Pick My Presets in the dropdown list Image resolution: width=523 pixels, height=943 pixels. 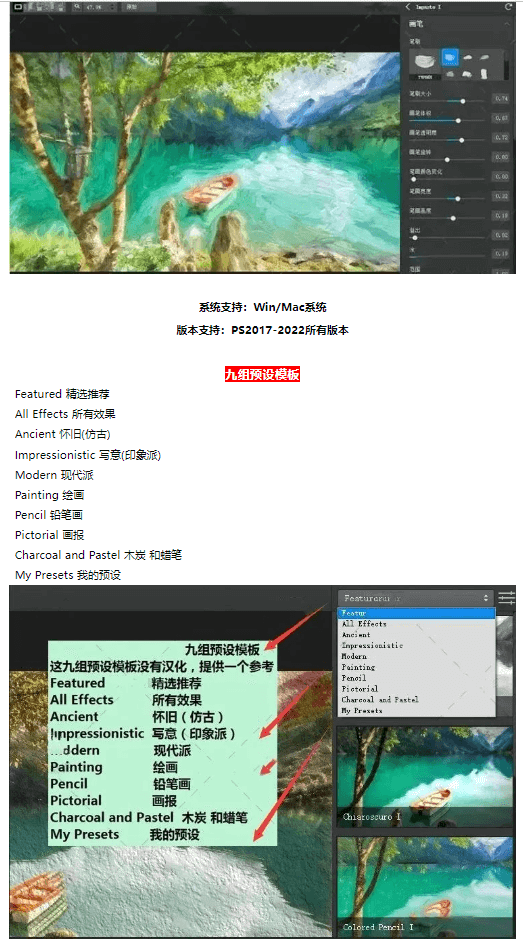[361, 710]
